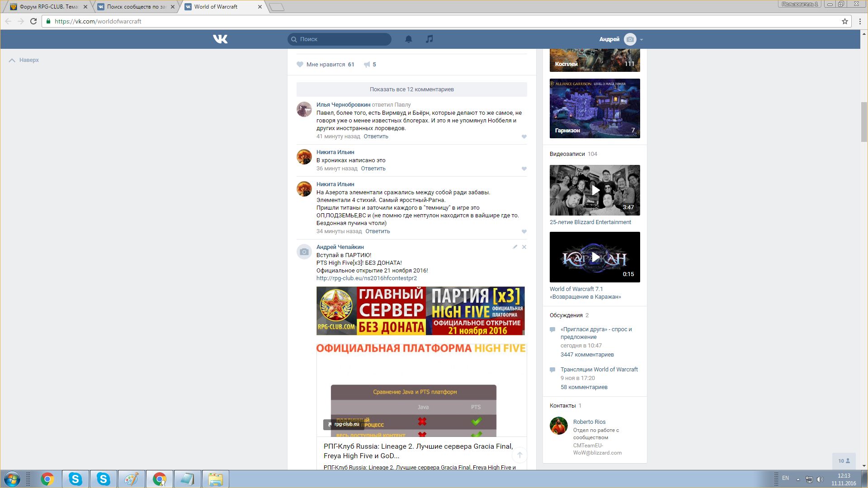This screenshot has height=488, width=868.
Task: Open the music note icon
Action: point(429,39)
